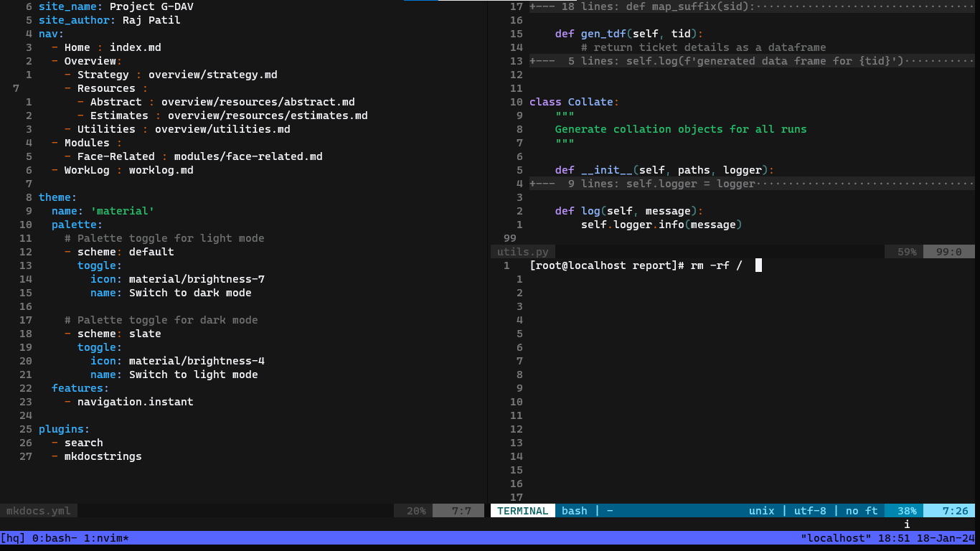Click 'Strategy : overview/strategy.md' line
980x551 pixels.
(x=171, y=75)
